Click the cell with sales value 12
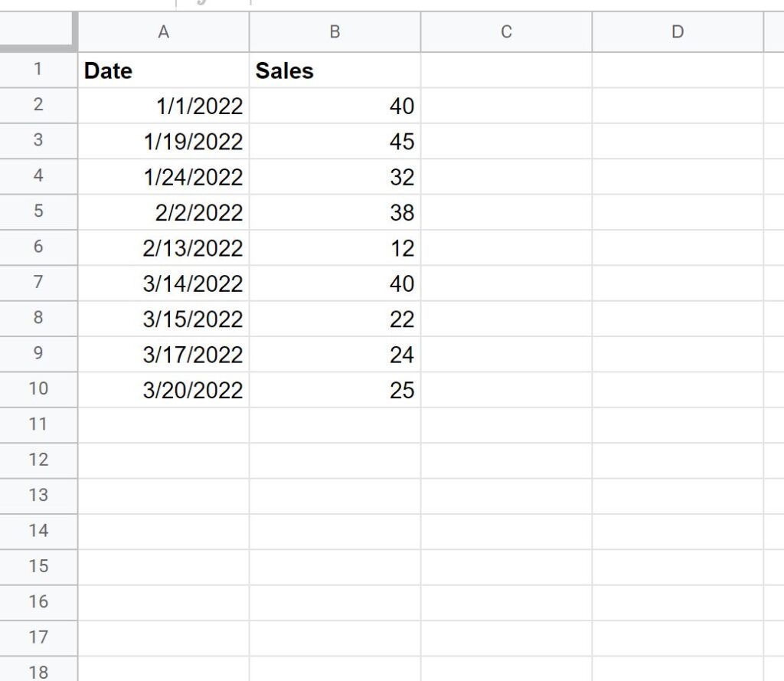This screenshot has width=784, height=681. click(x=334, y=247)
